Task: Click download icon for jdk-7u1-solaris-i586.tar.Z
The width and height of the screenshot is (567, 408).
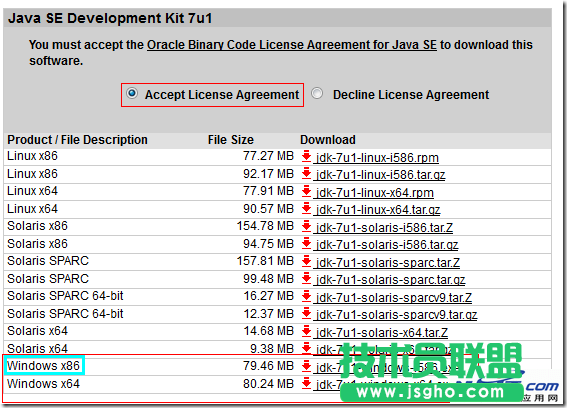Action: [x=306, y=226]
